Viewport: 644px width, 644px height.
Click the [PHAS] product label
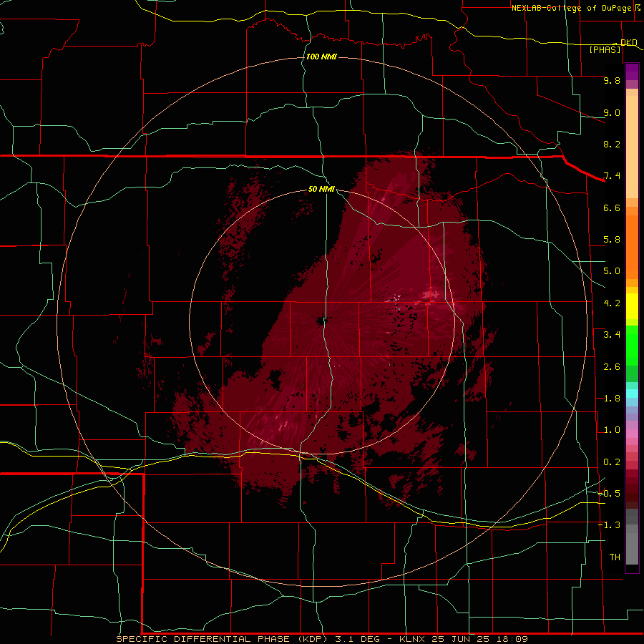click(605, 49)
